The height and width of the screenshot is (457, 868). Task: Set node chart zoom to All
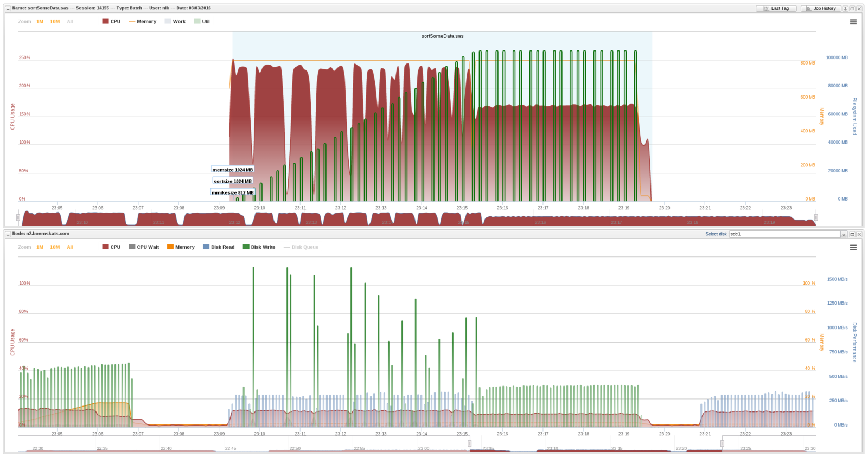70,247
